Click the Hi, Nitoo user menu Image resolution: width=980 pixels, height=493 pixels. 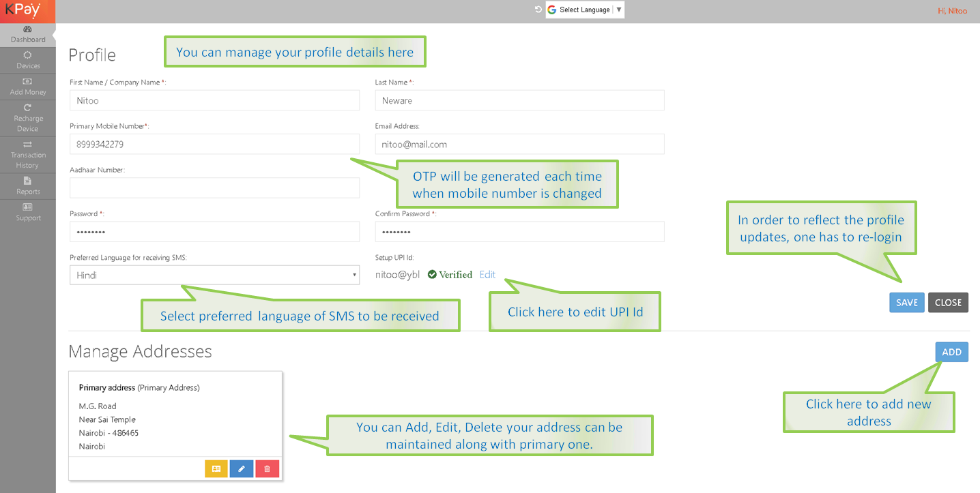pyautogui.click(x=952, y=11)
